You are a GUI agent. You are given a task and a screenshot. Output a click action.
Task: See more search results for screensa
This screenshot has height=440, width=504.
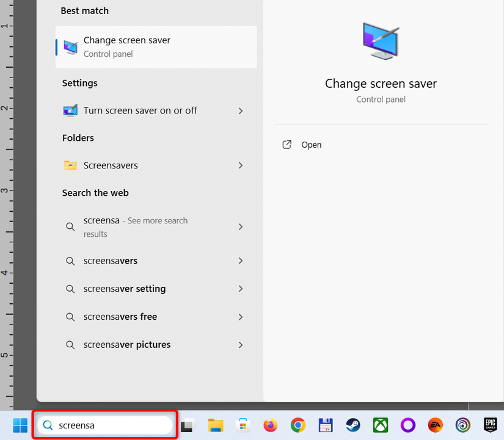[x=241, y=227]
